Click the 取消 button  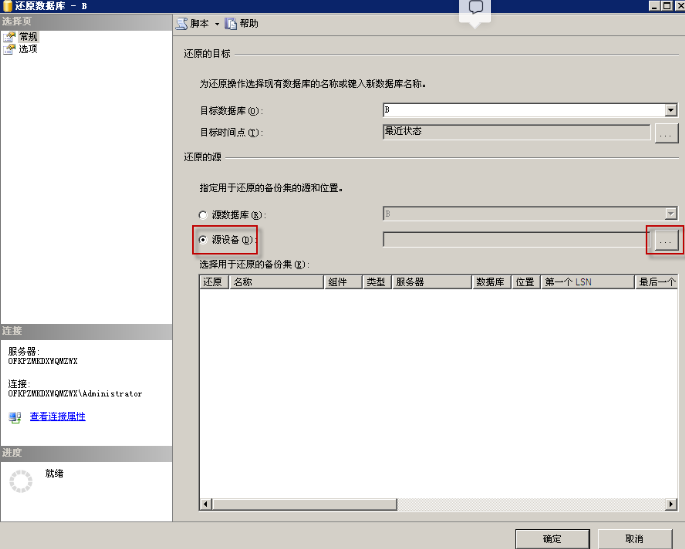pos(634,538)
